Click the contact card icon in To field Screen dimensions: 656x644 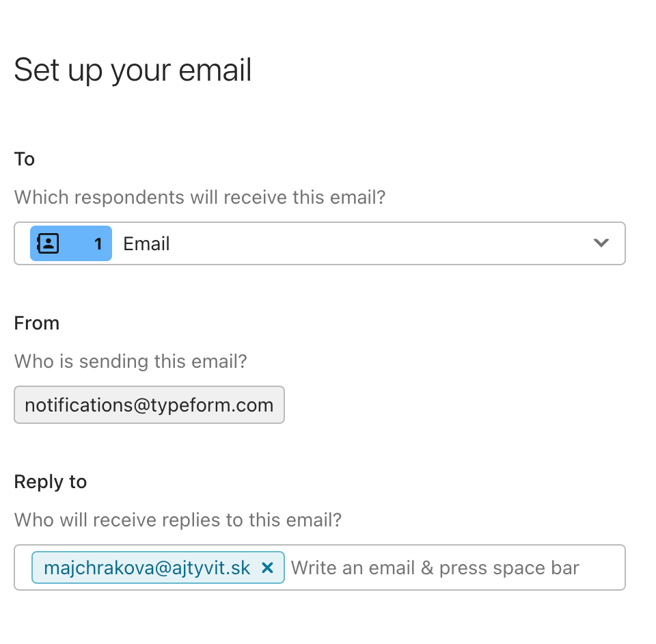(48, 243)
